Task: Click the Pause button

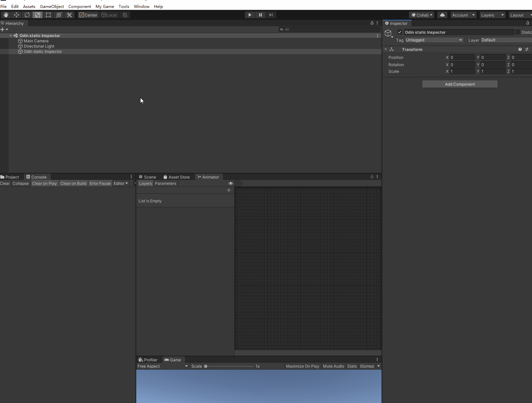Action: pyautogui.click(x=261, y=15)
